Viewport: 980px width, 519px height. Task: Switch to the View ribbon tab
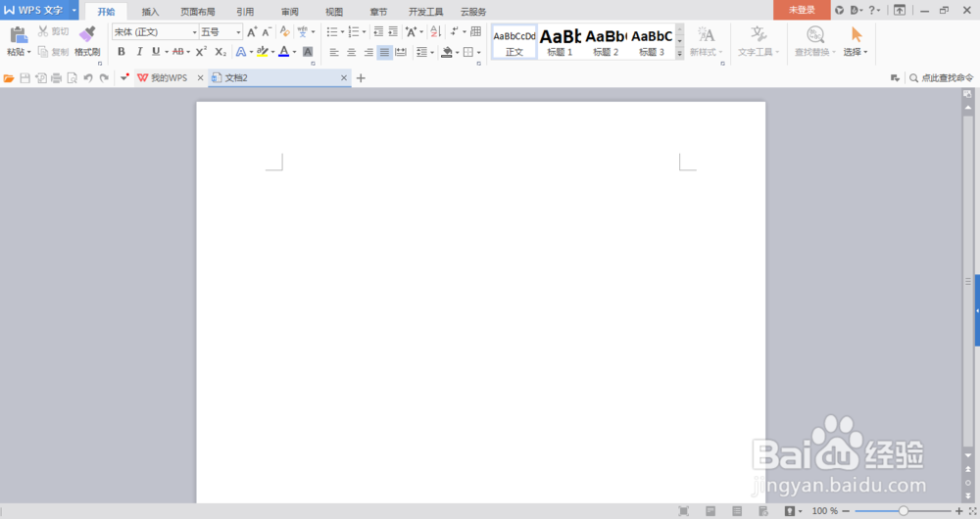pos(334,12)
